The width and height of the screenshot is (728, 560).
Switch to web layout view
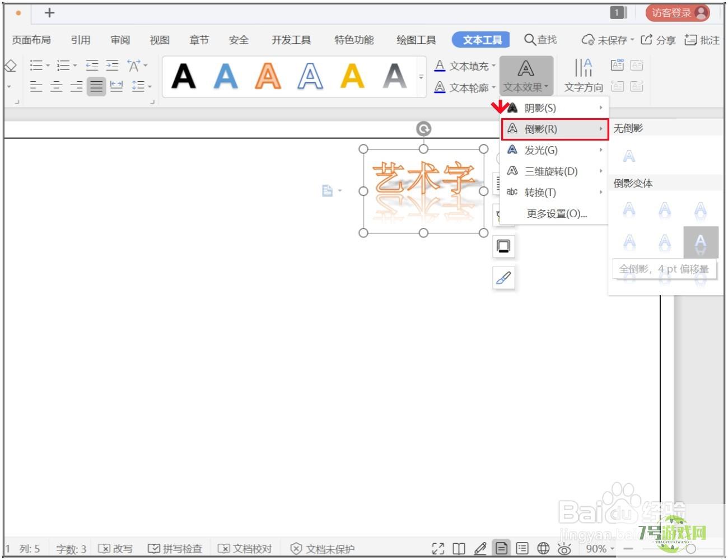(x=543, y=549)
